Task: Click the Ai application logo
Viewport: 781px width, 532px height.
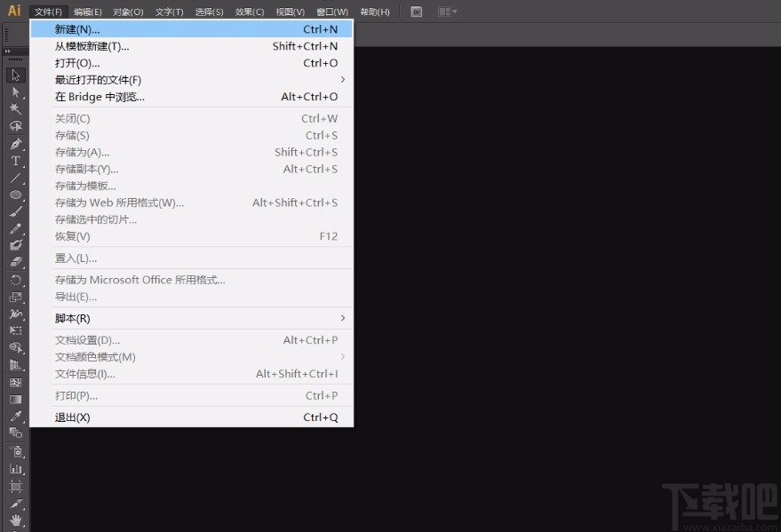Action: point(14,11)
